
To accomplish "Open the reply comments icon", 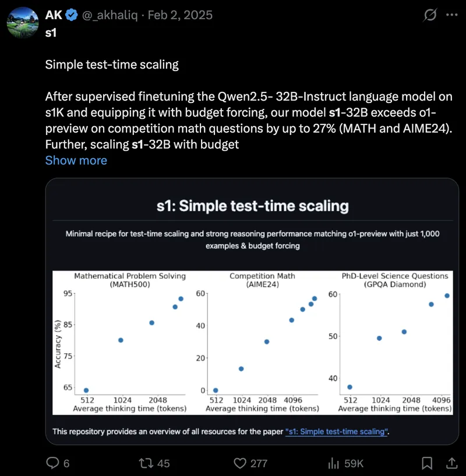I will [52, 463].
